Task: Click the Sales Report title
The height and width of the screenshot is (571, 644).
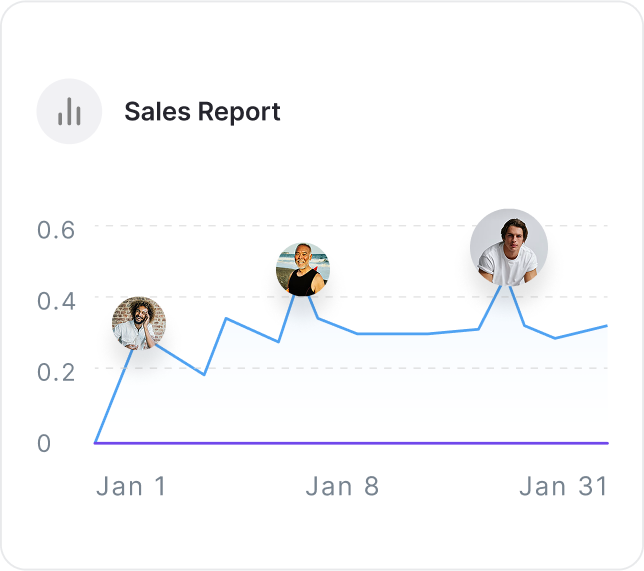Action: 202,111
